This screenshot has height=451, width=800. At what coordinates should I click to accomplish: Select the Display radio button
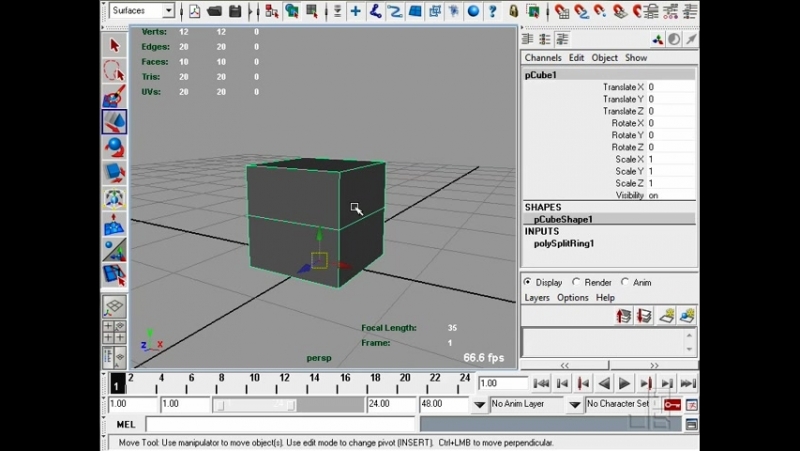528,282
